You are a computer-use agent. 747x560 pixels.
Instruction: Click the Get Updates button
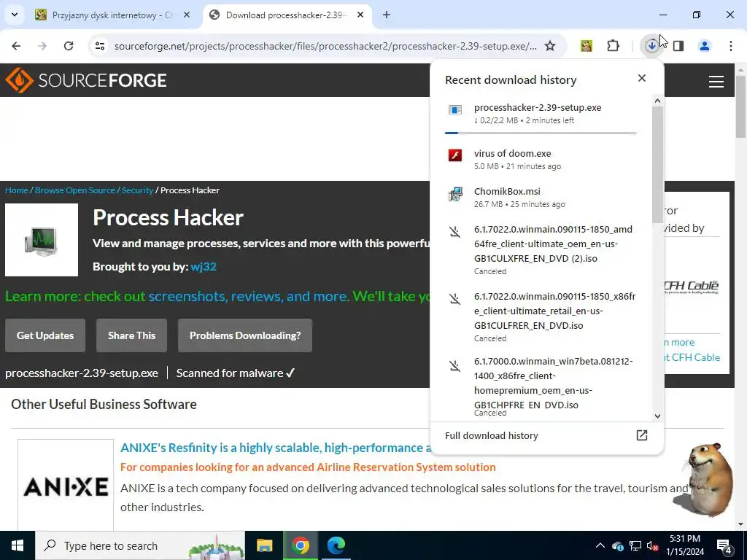(45, 335)
